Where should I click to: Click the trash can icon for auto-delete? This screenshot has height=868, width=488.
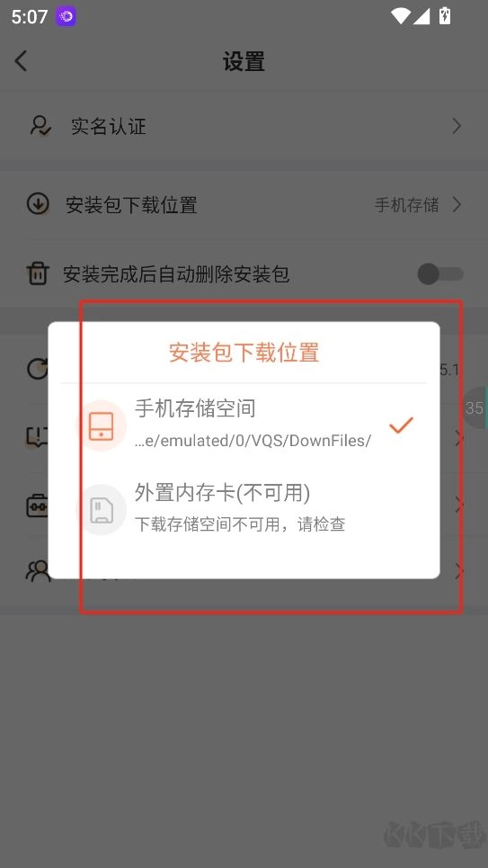38,274
